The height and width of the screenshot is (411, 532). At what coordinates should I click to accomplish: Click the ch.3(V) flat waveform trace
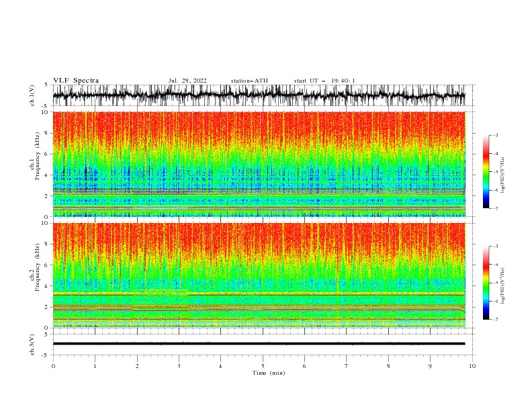click(x=259, y=344)
